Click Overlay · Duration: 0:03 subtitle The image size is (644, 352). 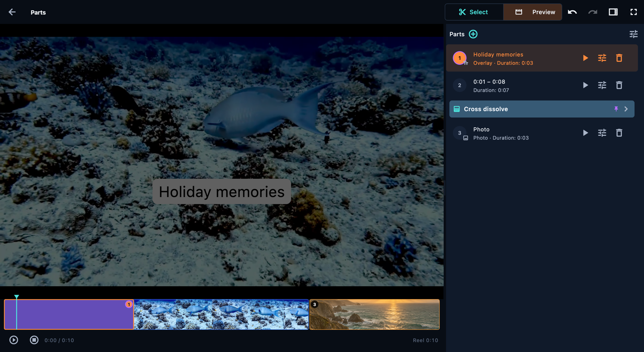(x=503, y=63)
